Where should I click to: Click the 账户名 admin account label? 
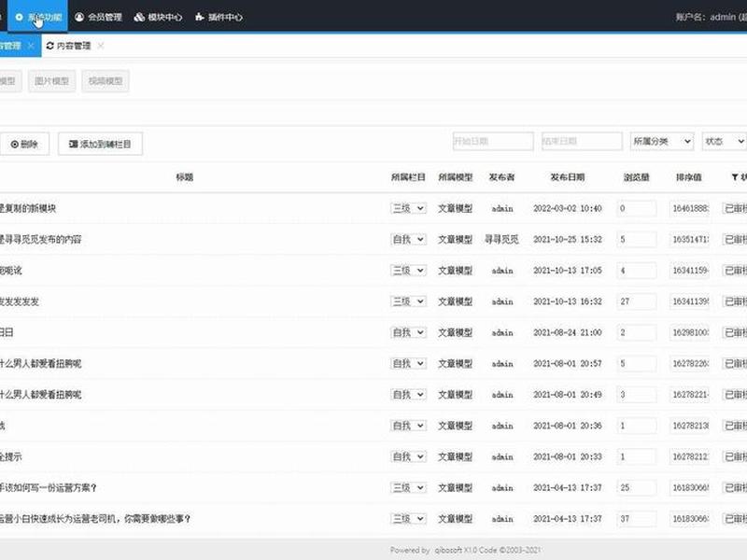[x=712, y=17]
